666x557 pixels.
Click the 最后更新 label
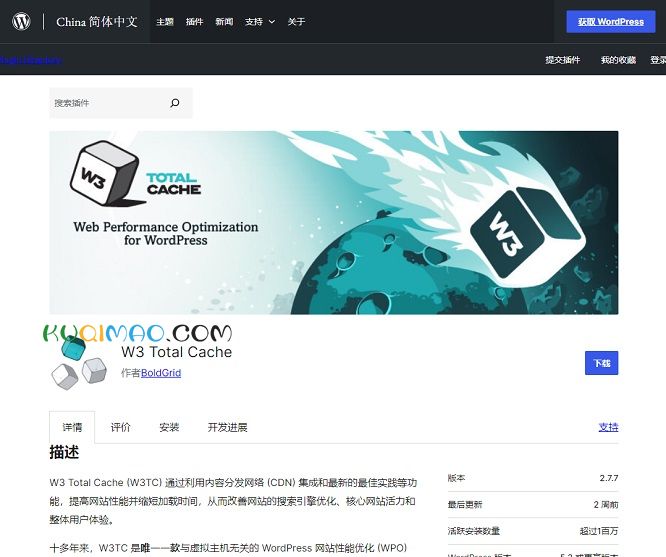pyautogui.click(x=465, y=504)
